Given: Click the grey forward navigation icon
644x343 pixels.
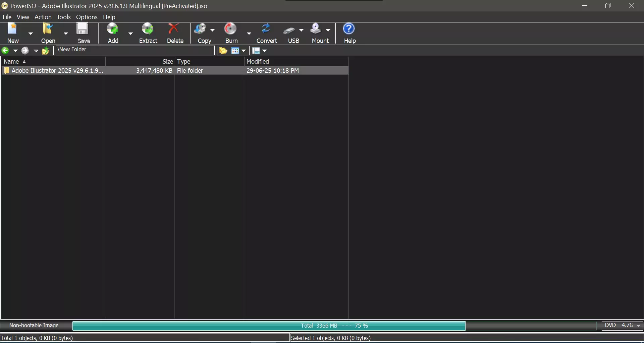Looking at the screenshot, I should point(25,51).
